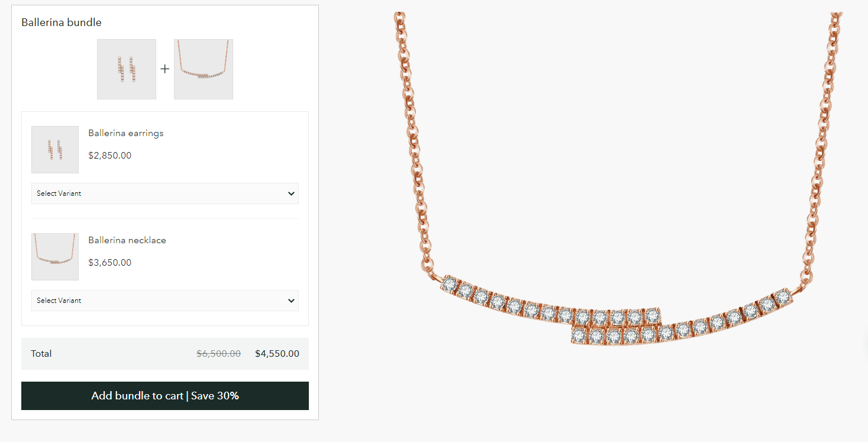The height and width of the screenshot is (442, 868).
Task: Click the chevron on the necklace variant selector
Action: pyautogui.click(x=291, y=301)
